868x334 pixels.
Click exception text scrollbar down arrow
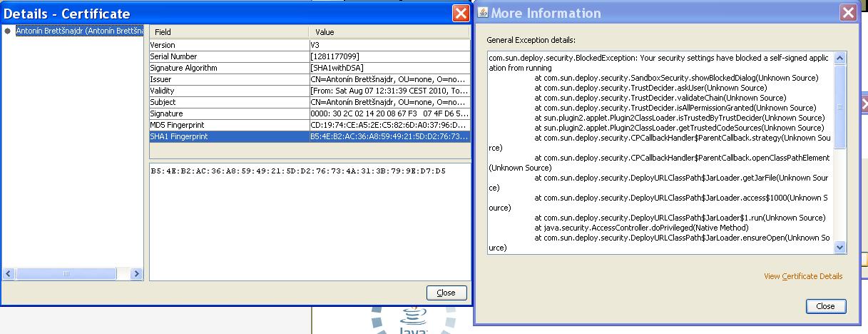pos(839,247)
